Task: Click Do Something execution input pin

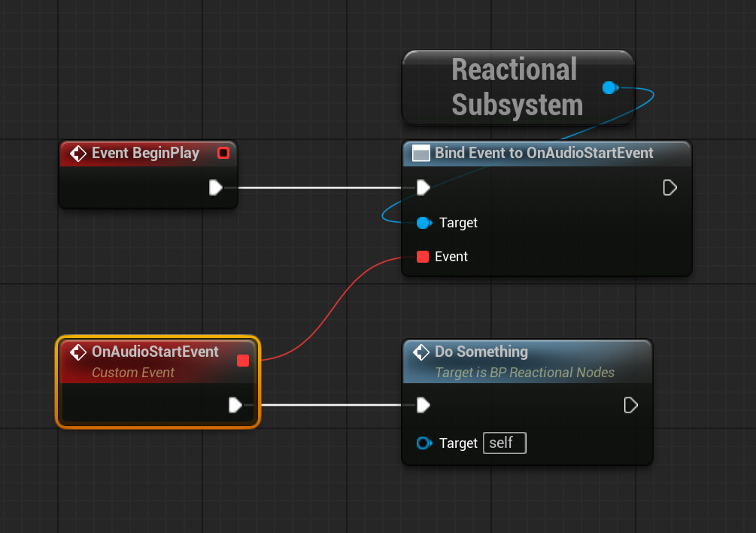Action: (x=424, y=406)
